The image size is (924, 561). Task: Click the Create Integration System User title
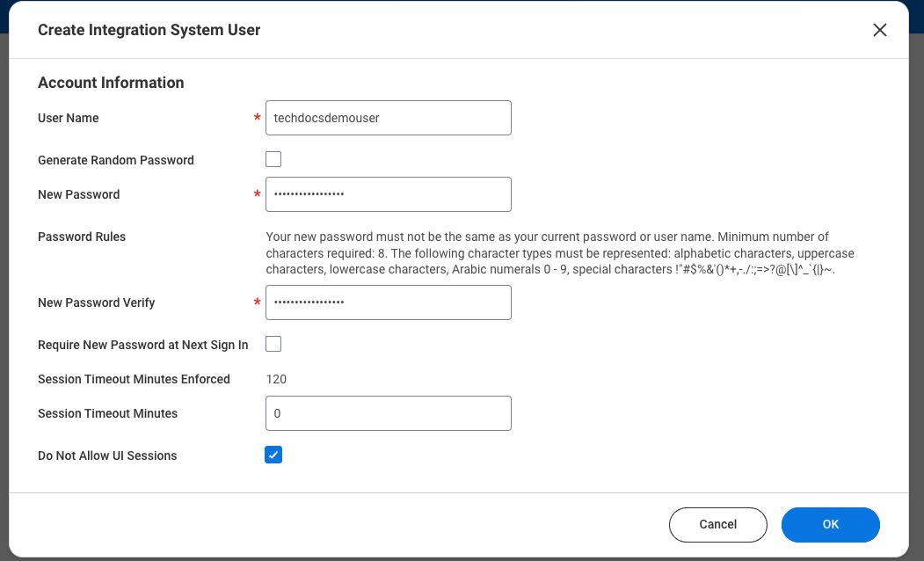(149, 29)
